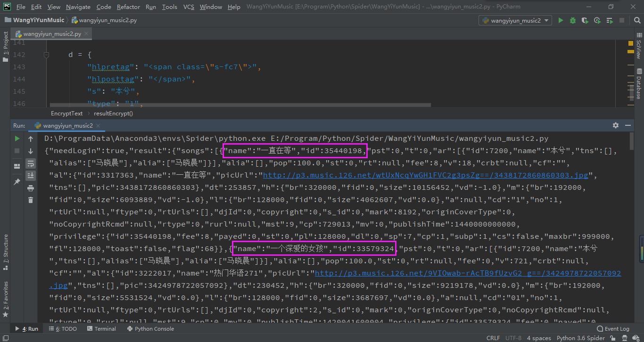Open the Event Log panel
Image resolution: width=644 pixels, height=342 pixels.
[x=613, y=329]
